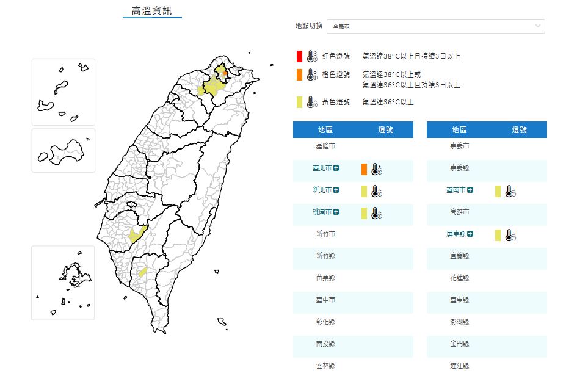Click the orange highlighted district on map
This screenshot has height=376, width=588.
coord(225,73)
